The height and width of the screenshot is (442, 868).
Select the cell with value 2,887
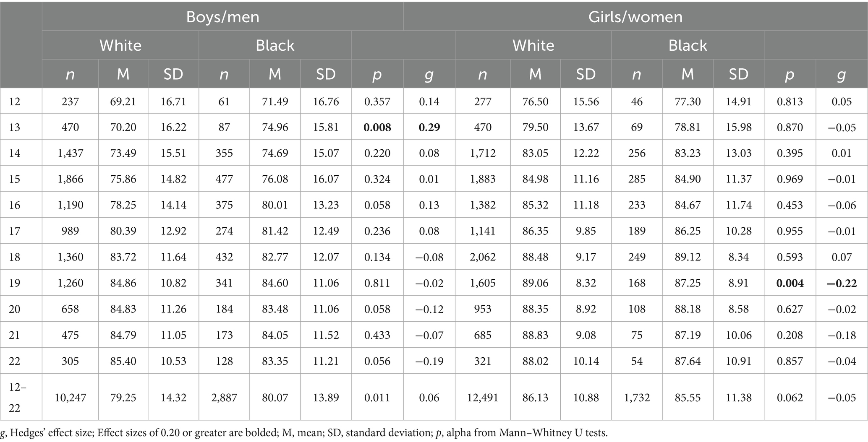pos(224,397)
